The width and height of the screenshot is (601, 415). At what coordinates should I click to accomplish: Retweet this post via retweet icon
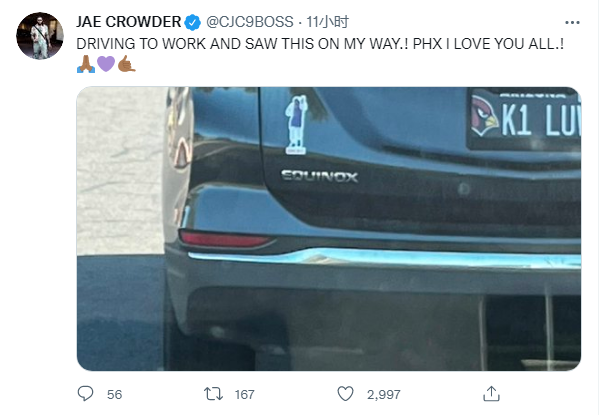214,395
